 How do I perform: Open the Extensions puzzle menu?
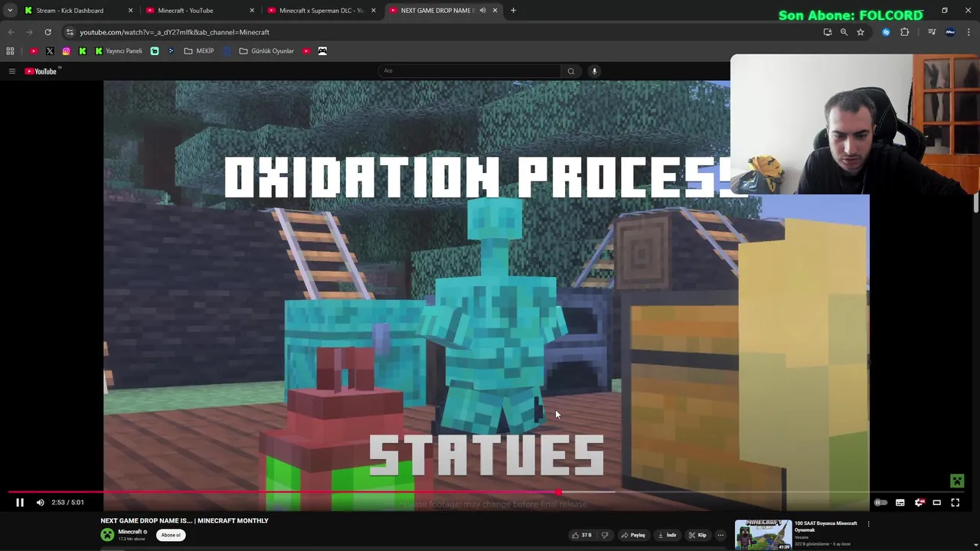coord(905,32)
